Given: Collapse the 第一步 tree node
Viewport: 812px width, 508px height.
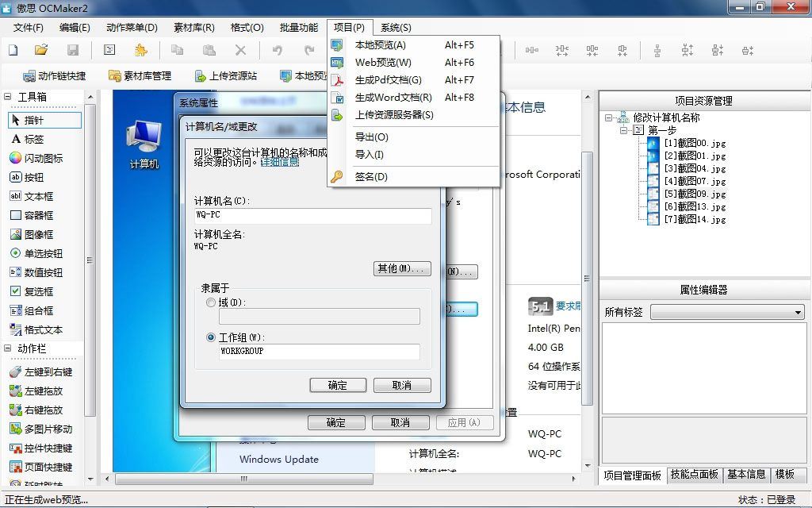Looking at the screenshot, I should (x=623, y=130).
